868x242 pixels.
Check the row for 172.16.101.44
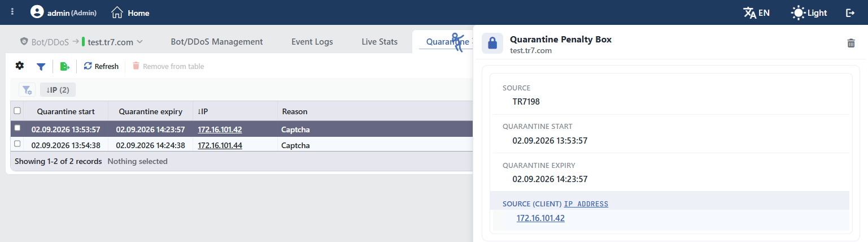point(18,144)
